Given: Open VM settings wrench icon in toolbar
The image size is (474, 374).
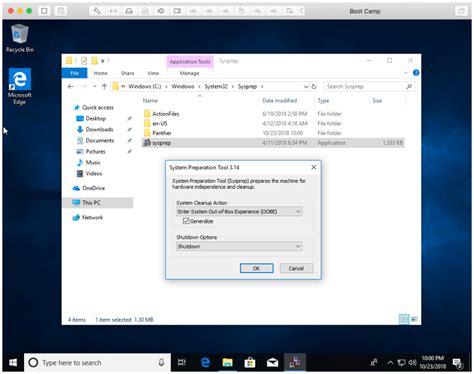Looking at the screenshot, I should (x=97, y=11).
